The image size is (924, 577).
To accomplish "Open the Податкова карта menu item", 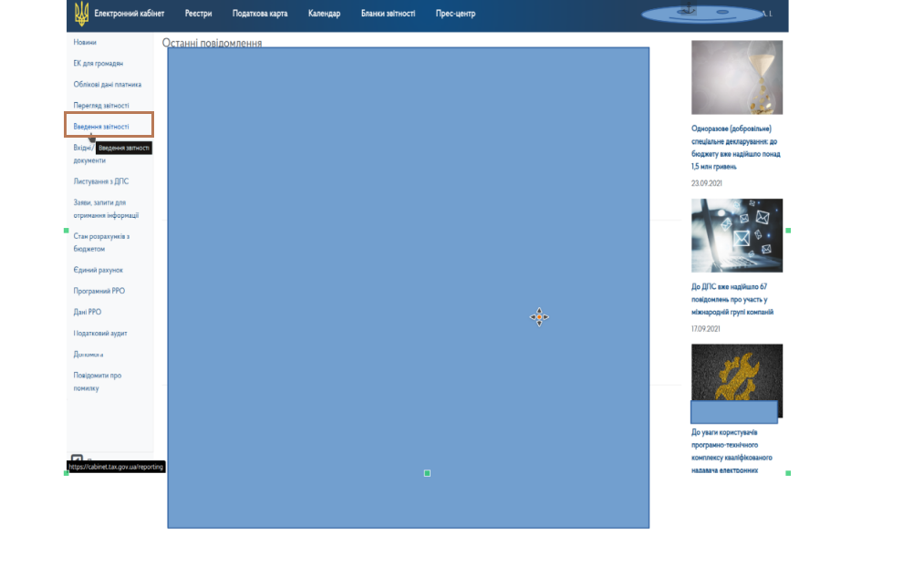I will click(260, 14).
